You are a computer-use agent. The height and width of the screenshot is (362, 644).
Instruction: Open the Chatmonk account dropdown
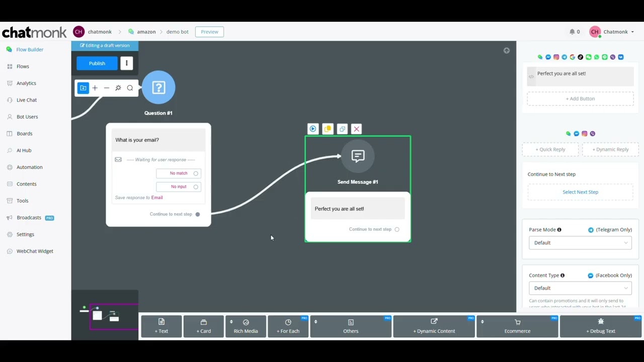point(611,32)
